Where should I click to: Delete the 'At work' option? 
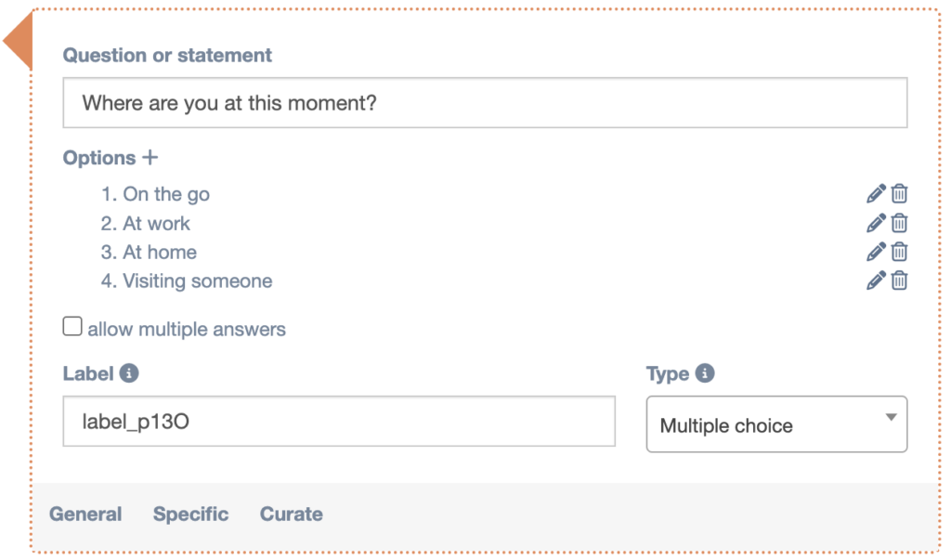pyautogui.click(x=899, y=223)
